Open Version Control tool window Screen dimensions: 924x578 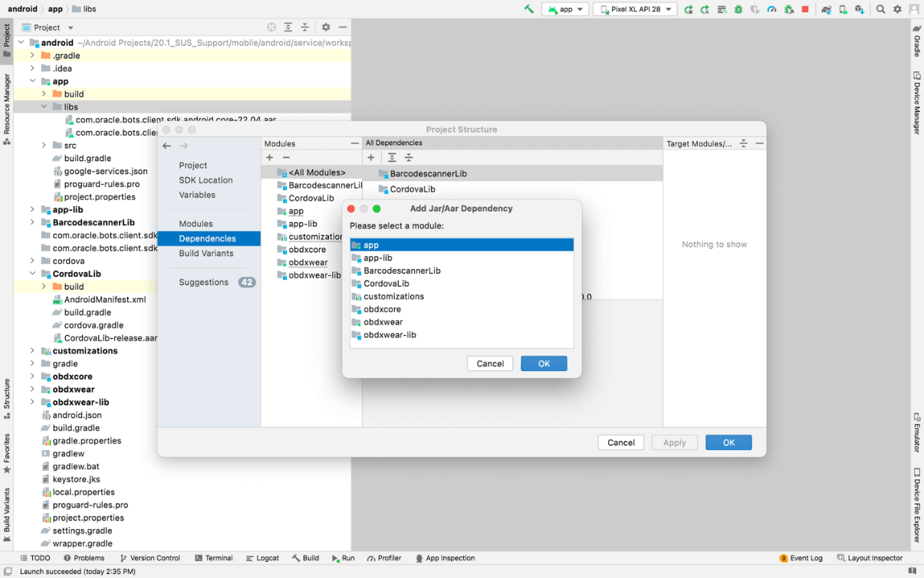pos(150,558)
